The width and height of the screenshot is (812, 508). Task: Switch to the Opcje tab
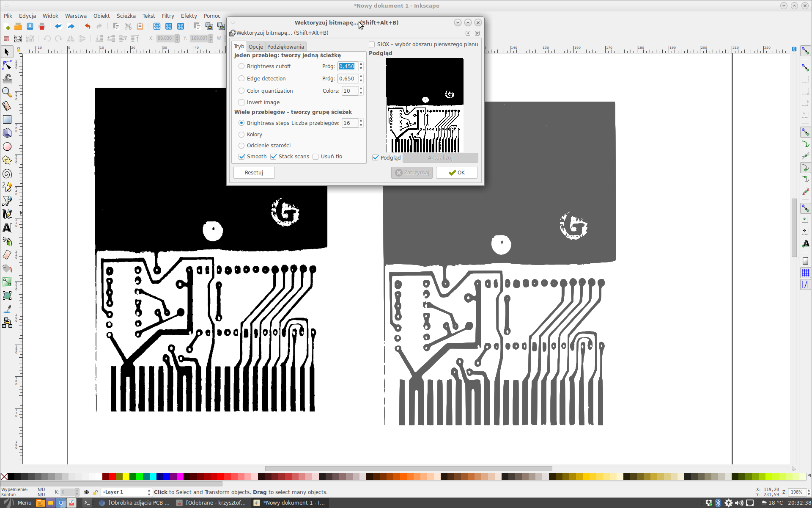coord(256,47)
